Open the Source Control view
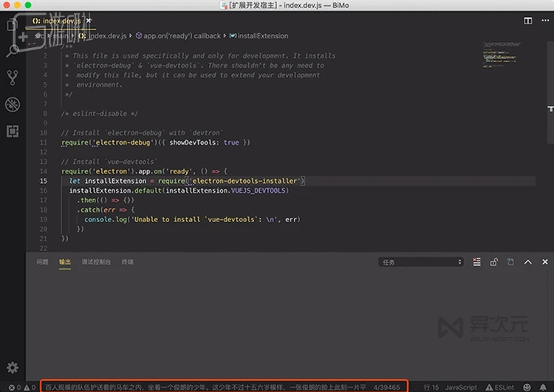This screenshot has height=392, width=554. tap(13, 78)
